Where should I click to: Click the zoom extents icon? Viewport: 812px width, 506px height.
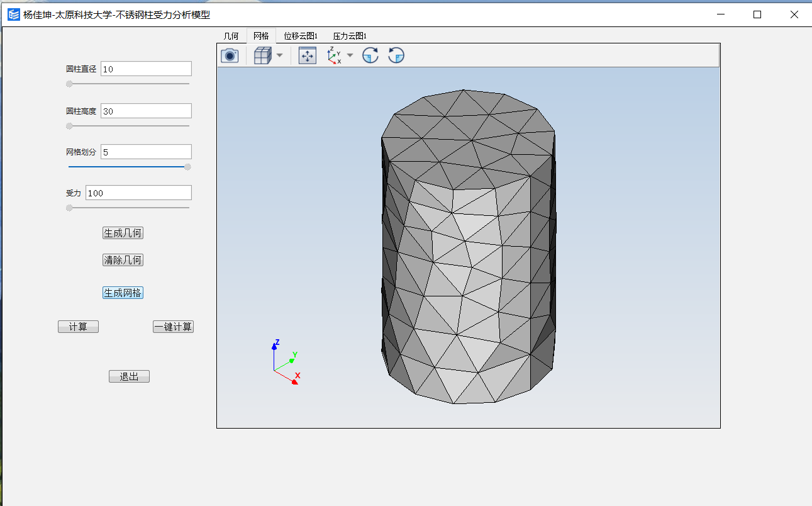pyautogui.click(x=308, y=55)
